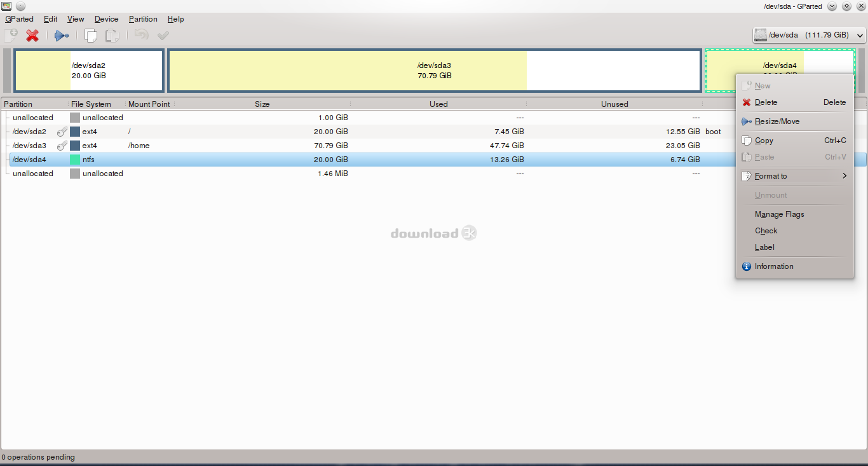Select /dev/sda3 block in disk map
The image size is (868, 466).
point(435,71)
